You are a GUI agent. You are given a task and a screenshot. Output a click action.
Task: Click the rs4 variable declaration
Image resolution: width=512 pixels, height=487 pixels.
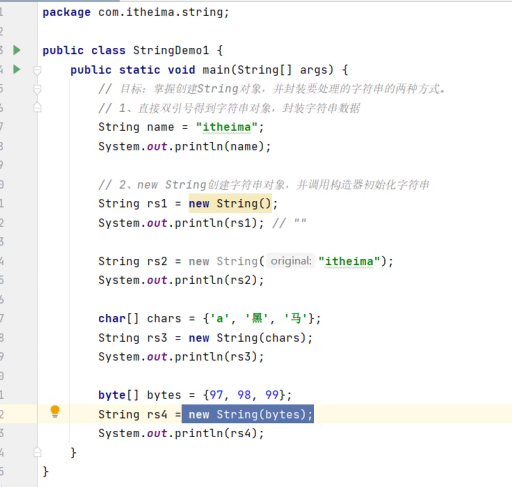coord(157,414)
